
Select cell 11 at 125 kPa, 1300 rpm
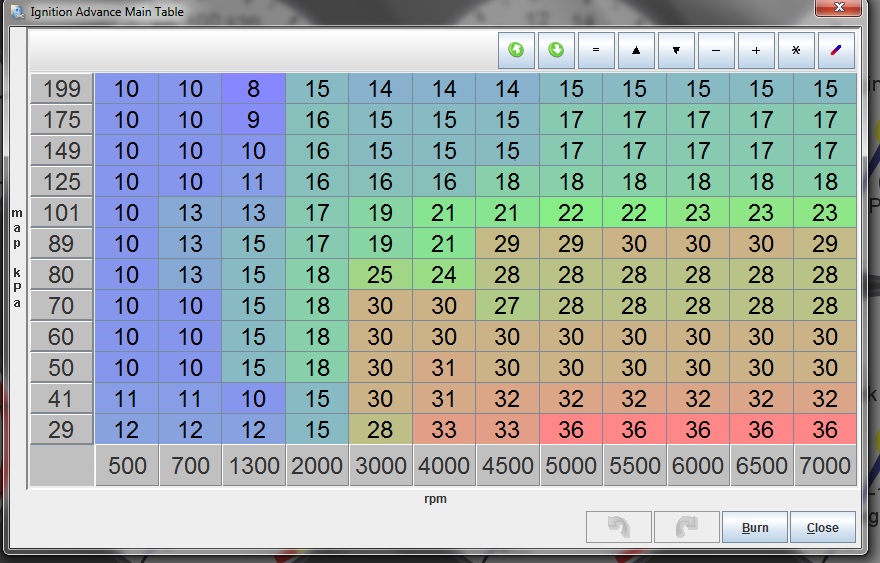(x=254, y=182)
